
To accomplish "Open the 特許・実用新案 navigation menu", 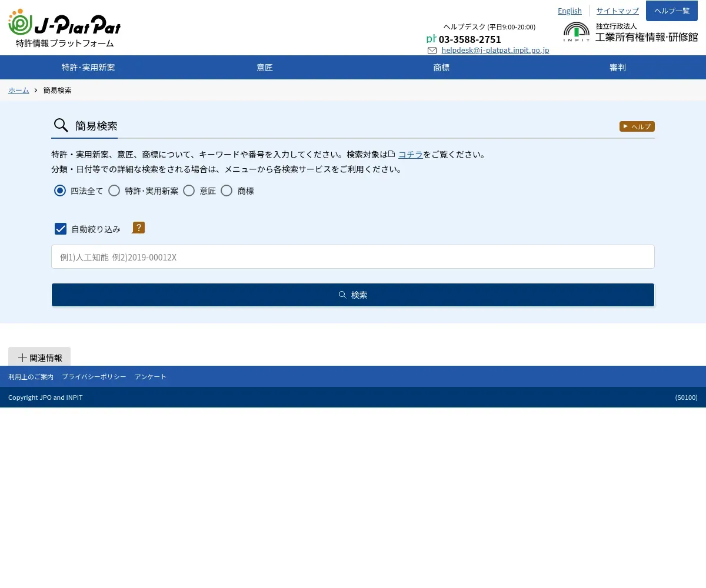I will [x=88, y=68].
